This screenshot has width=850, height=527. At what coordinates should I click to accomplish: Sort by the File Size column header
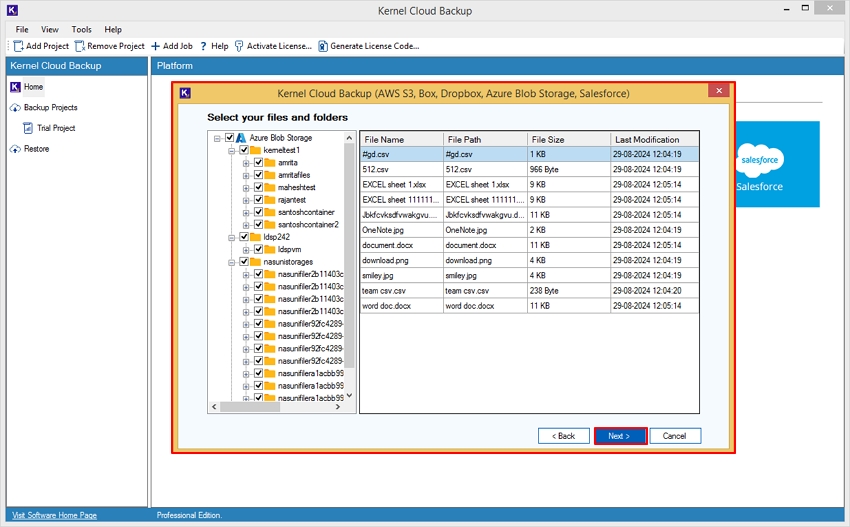pyautogui.click(x=569, y=139)
